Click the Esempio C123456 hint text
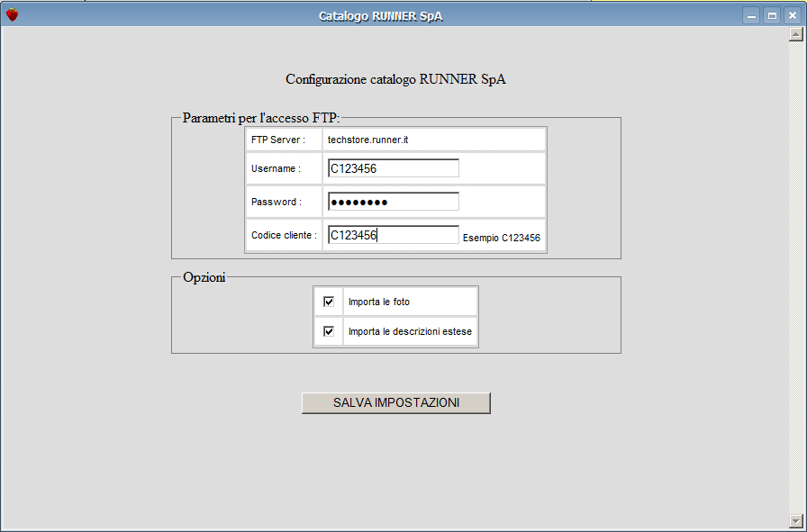 [502, 237]
